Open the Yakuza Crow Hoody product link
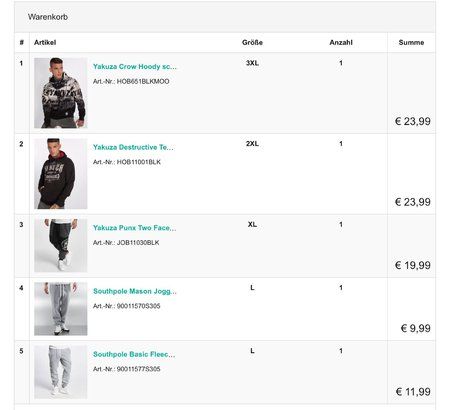The image size is (450, 410). click(135, 67)
